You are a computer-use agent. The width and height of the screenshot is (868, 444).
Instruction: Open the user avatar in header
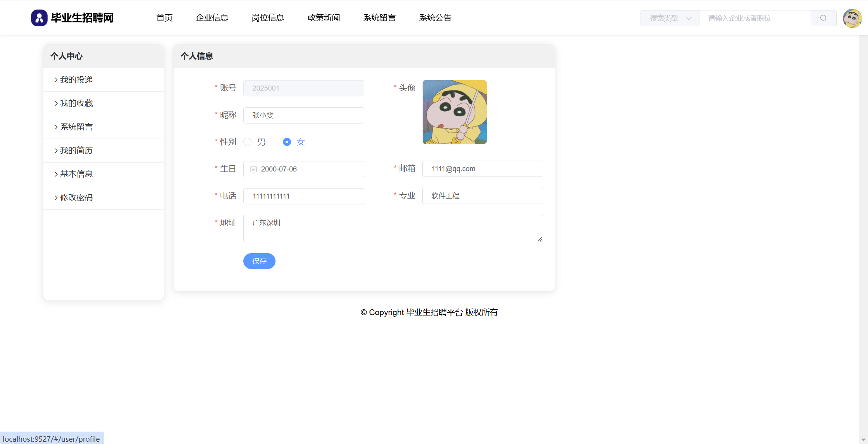852,18
